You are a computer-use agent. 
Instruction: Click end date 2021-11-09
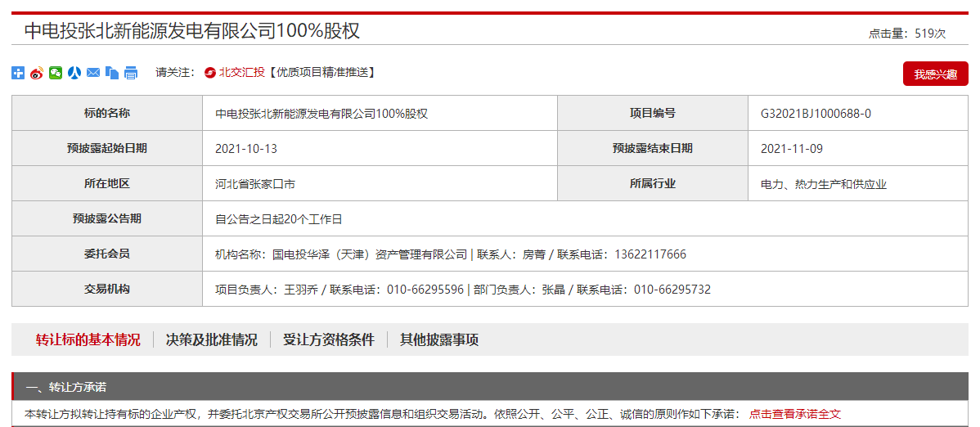pyautogui.click(x=791, y=149)
